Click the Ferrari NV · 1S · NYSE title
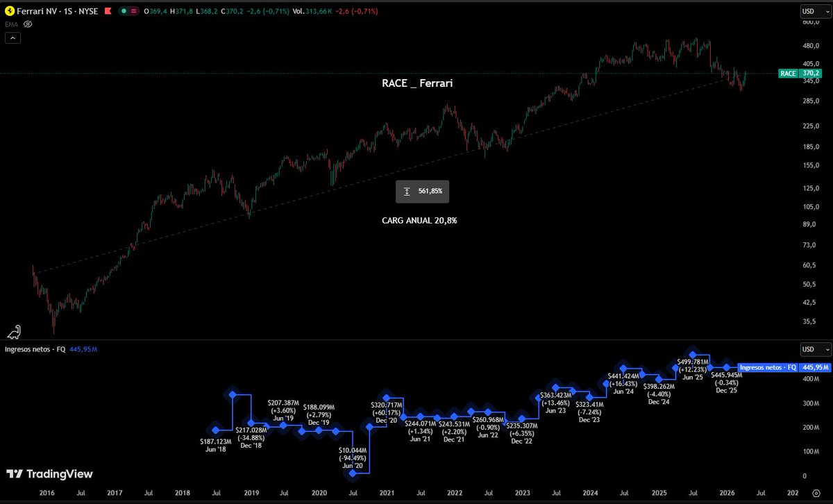833x504 pixels. coord(58,11)
